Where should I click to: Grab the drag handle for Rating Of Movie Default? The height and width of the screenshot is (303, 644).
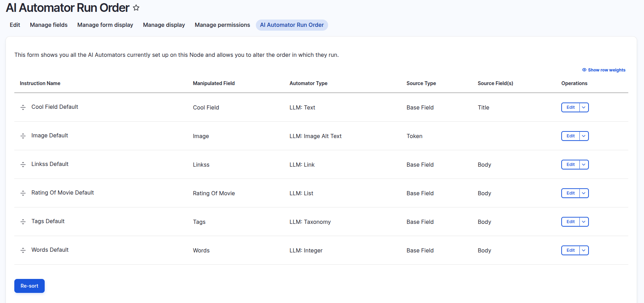(23, 193)
